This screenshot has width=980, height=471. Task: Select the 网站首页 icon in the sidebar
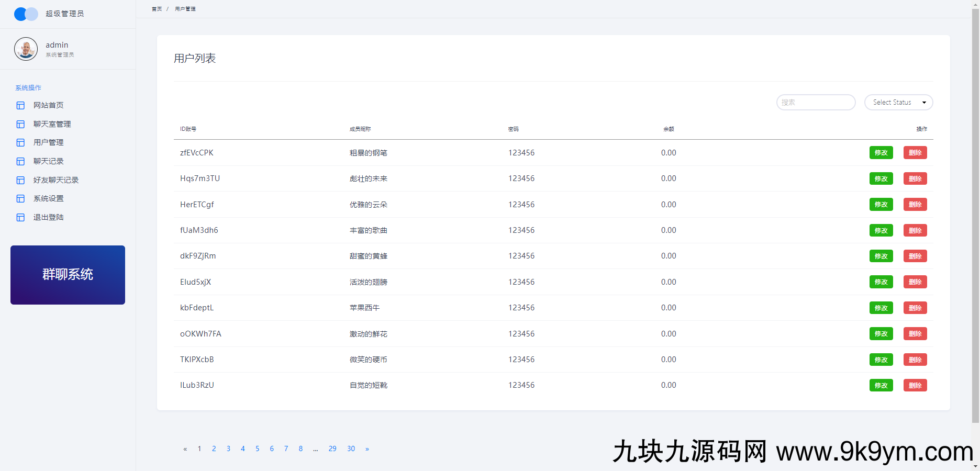pos(20,105)
